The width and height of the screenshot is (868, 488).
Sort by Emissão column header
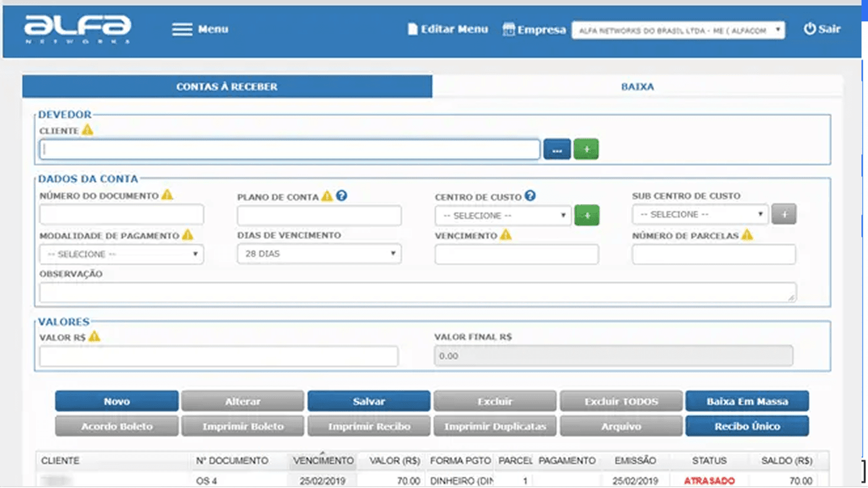pyautogui.click(x=635, y=460)
